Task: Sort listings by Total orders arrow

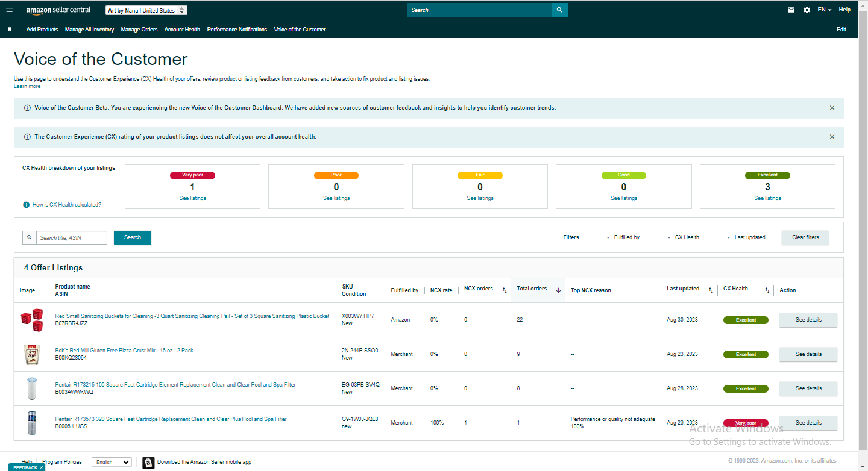Action: [558, 290]
